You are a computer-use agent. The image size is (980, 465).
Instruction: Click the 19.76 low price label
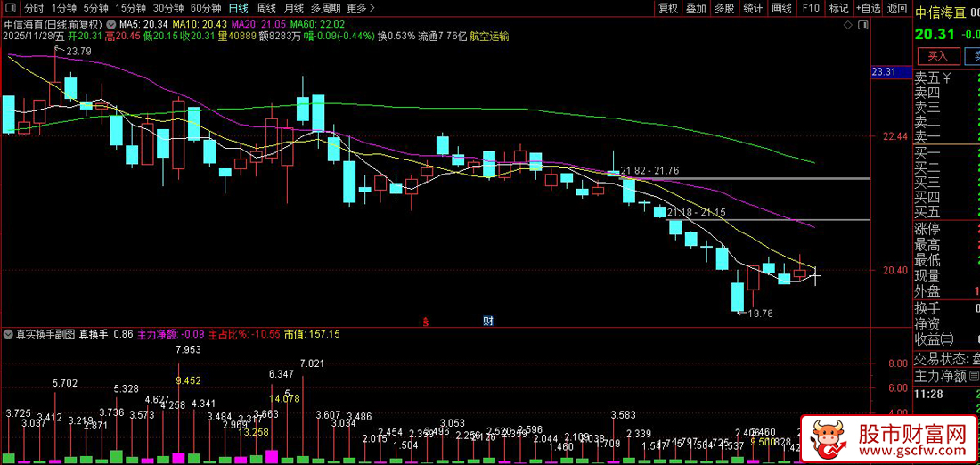point(760,314)
